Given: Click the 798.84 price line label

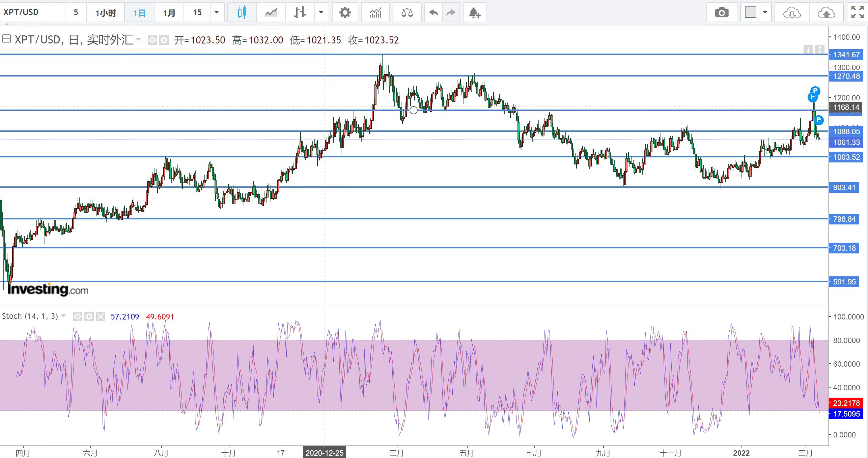Looking at the screenshot, I should [x=844, y=219].
